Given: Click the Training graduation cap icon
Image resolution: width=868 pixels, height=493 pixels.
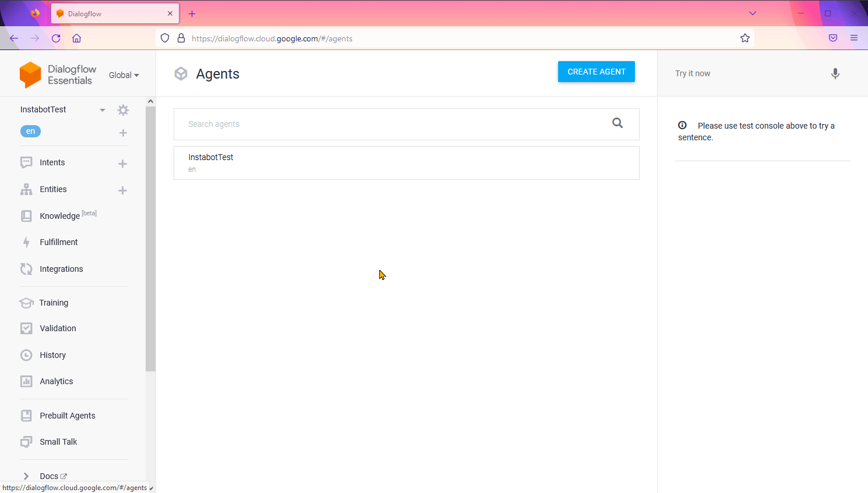Looking at the screenshot, I should [26, 303].
